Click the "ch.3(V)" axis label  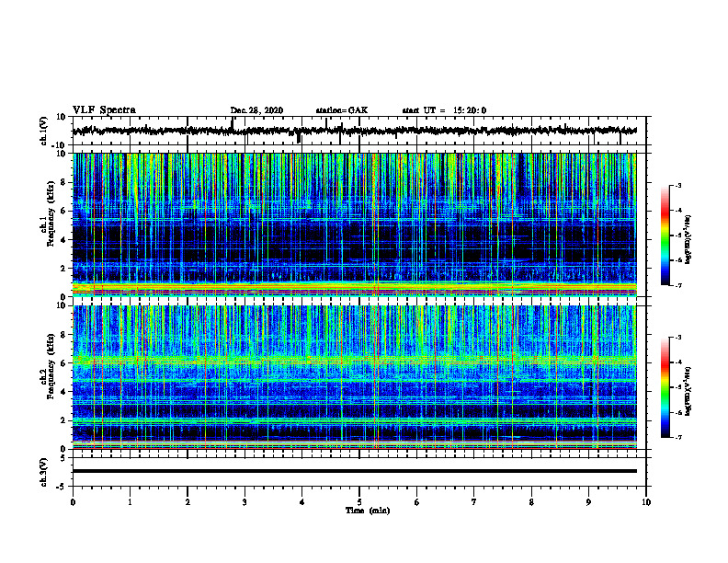(x=44, y=472)
